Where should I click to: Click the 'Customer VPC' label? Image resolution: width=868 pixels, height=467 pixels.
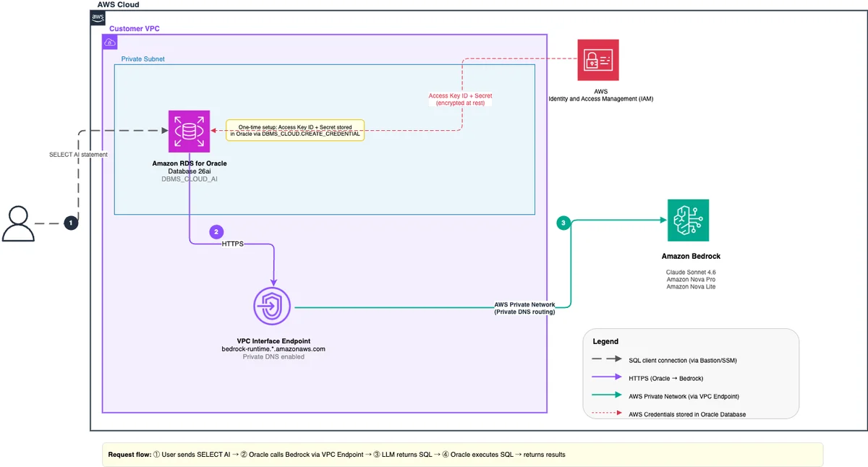pyautogui.click(x=135, y=28)
